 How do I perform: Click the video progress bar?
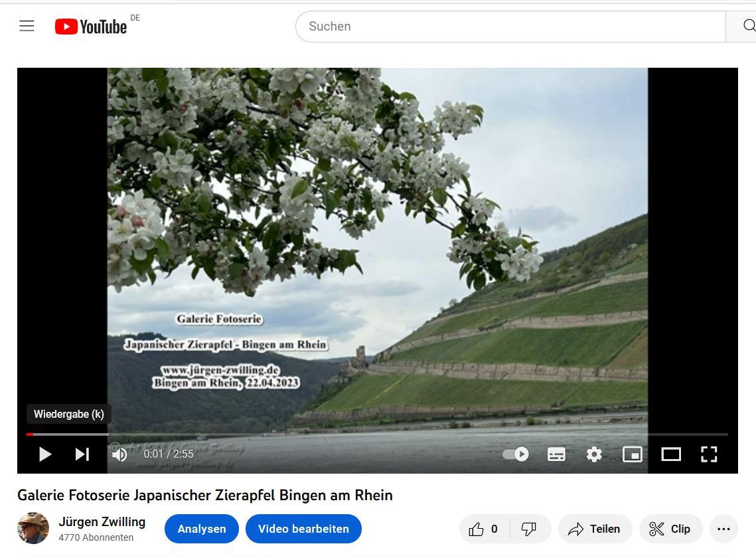(377, 434)
